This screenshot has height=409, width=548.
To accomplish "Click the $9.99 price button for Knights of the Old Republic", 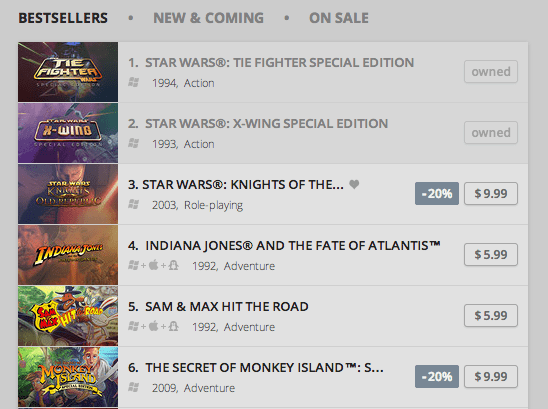I will click(x=491, y=193).
